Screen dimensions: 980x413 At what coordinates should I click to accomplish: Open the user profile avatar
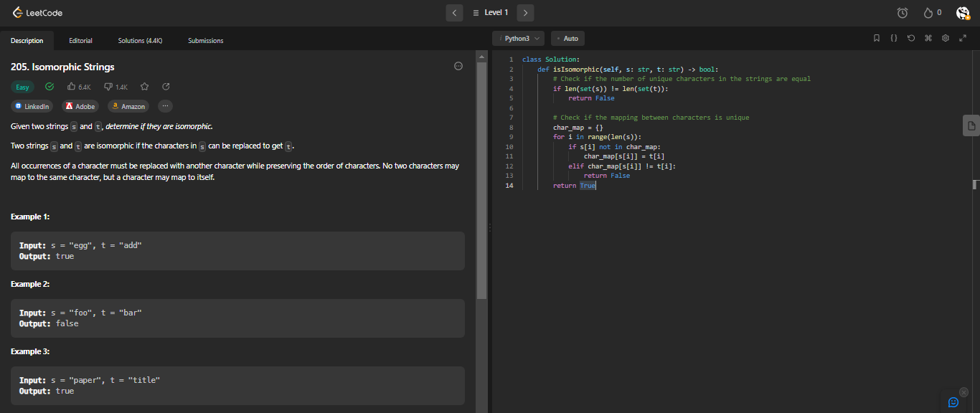(x=963, y=13)
